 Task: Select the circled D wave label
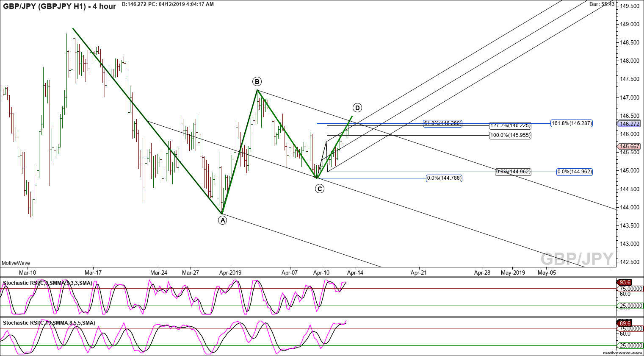pos(357,108)
